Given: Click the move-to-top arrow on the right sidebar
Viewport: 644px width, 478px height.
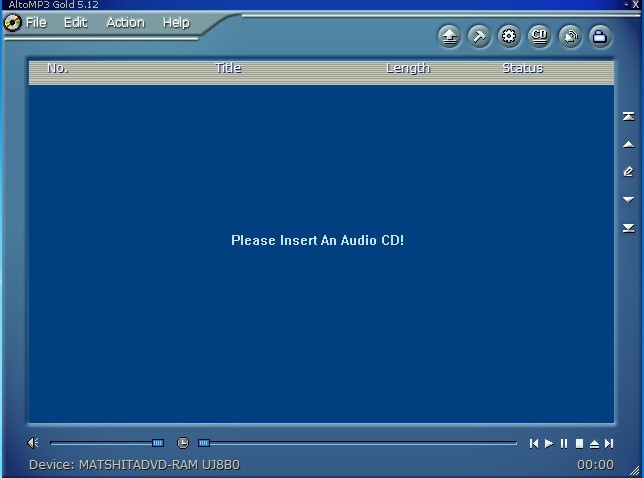Looking at the screenshot, I should (x=628, y=117).
